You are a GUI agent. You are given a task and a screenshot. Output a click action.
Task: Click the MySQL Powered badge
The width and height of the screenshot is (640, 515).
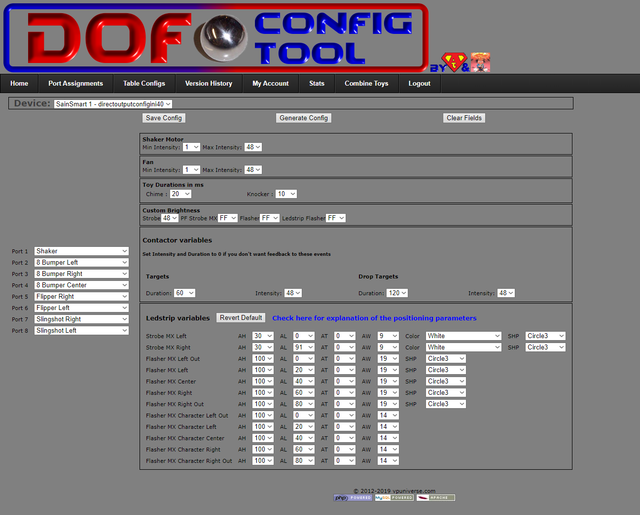pos(394,498)
